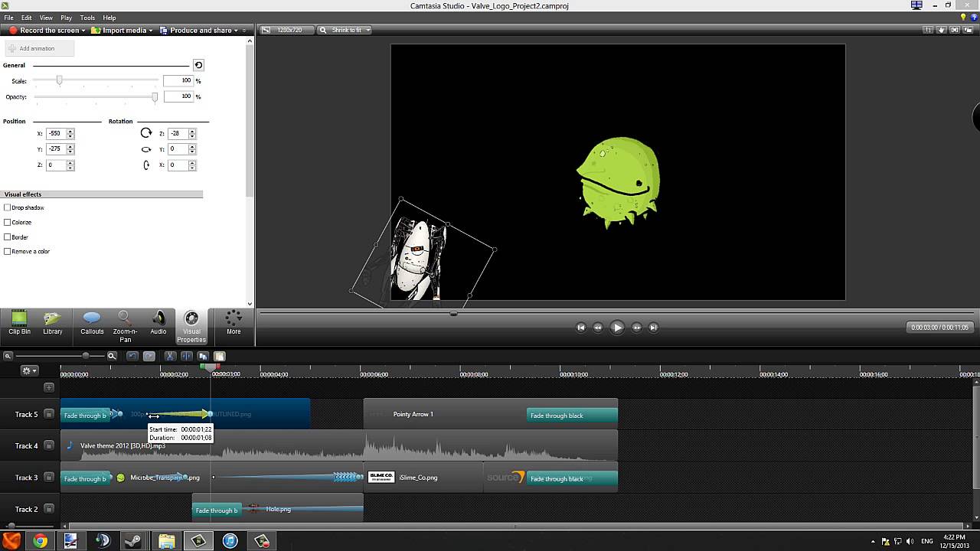Open the Tools menu
This screenshot has width=980, height=551.
(87, 18)
